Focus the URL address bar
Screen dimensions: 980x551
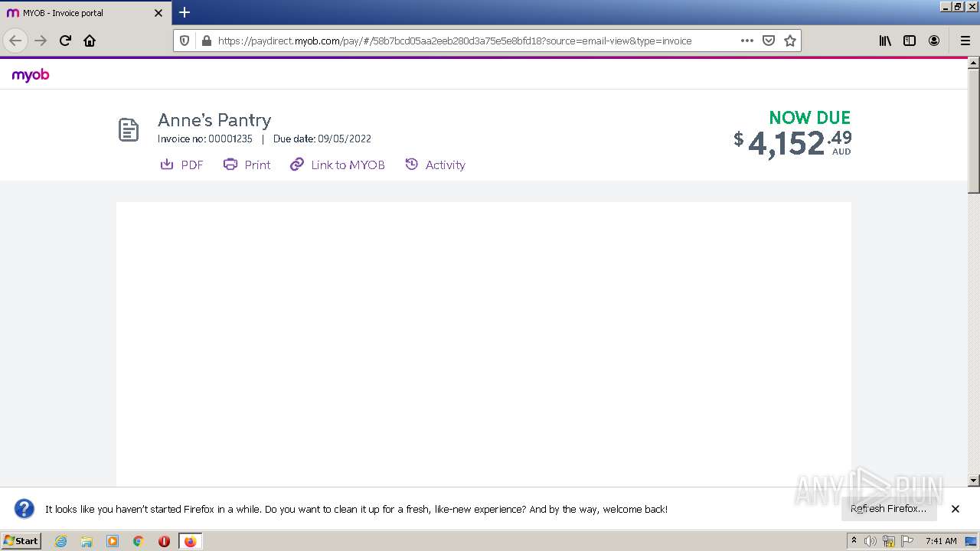(x=455, y=41)
